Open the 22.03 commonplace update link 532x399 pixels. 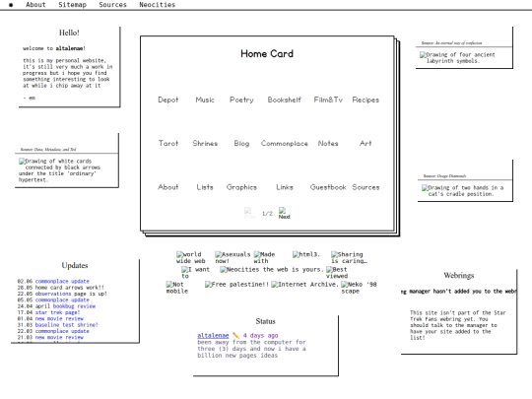pos(62,331)
